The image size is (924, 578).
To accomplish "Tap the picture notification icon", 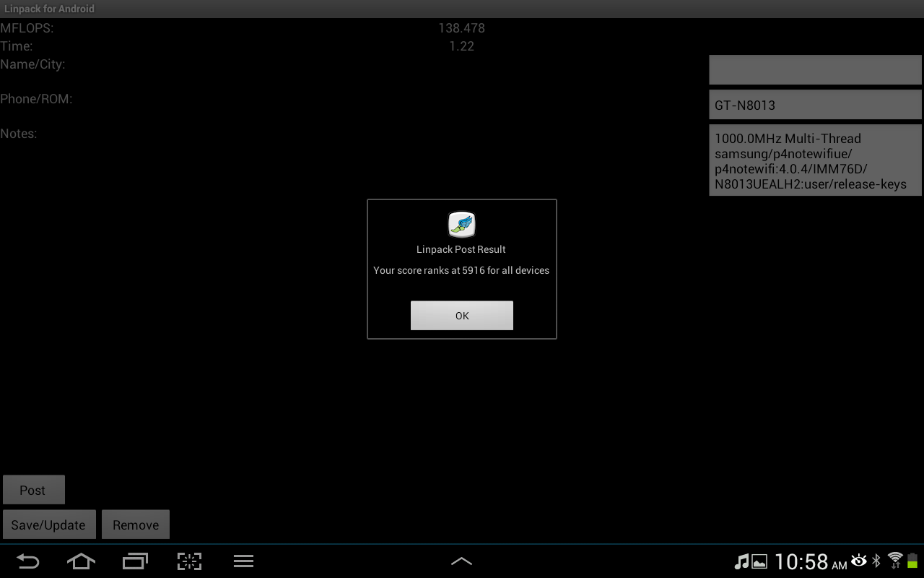I will [759, 561].
